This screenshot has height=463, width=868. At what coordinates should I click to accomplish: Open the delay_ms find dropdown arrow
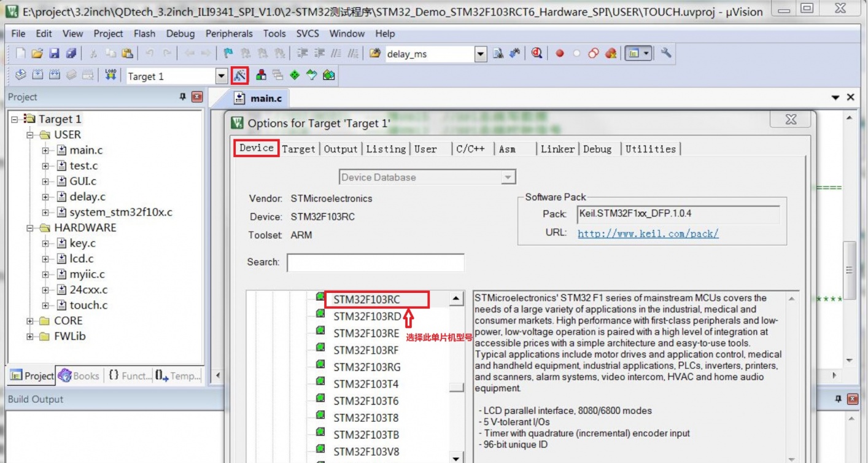pos(481,54)
